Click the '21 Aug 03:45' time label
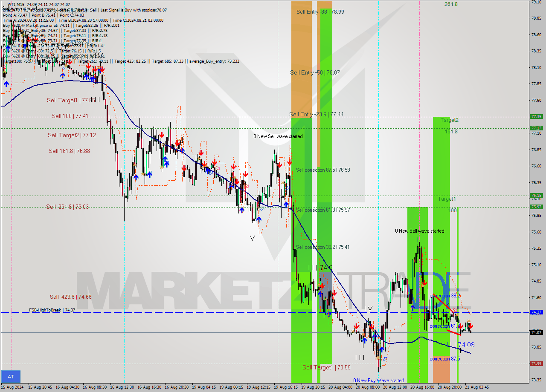546x392 pixels. (476, 387)
